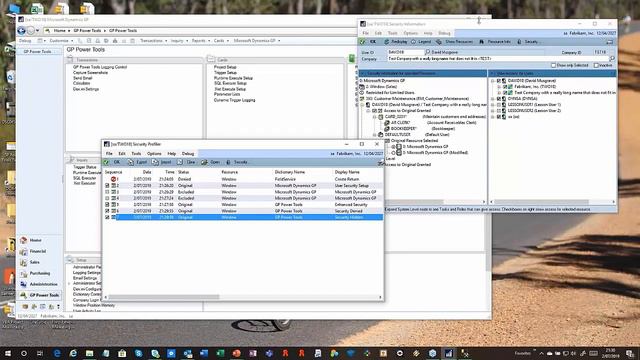Image resolution: width=640 pixels, height=360 pixels.
Task: Open Debug menu in Security Profiler
Action: pyautogui.click(x=188, y=154)
